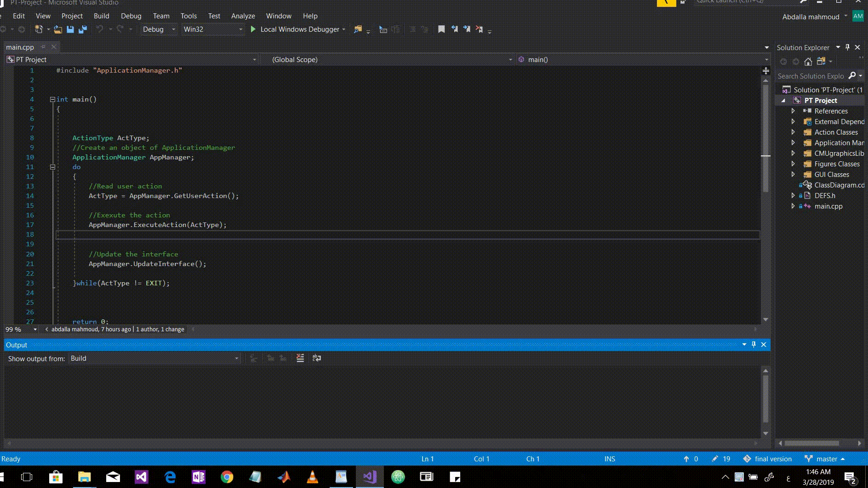Collapse the do-while code block
The image size is (868, 488).
(x=52, y=167)
